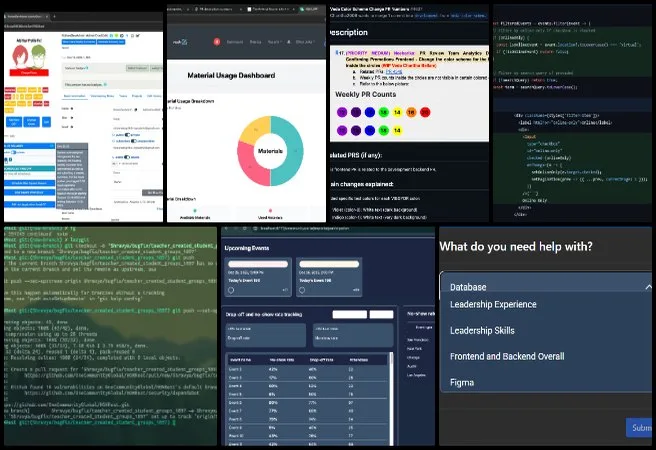
Task: Open Dashboard in the dark navbar
Action: [235, 42]
